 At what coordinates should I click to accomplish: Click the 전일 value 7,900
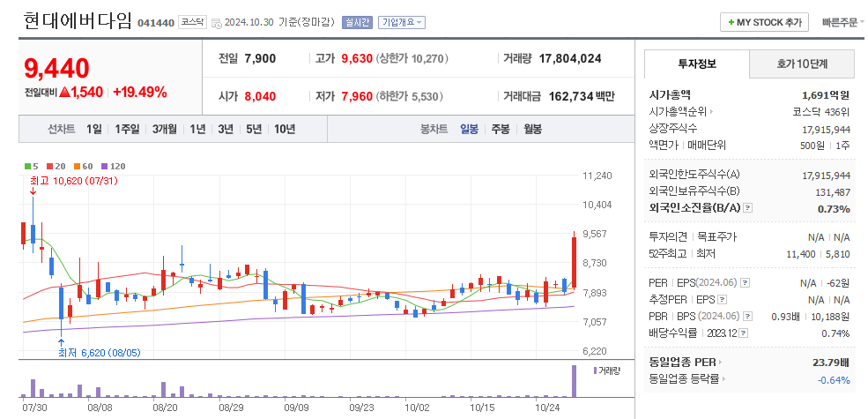260,58
